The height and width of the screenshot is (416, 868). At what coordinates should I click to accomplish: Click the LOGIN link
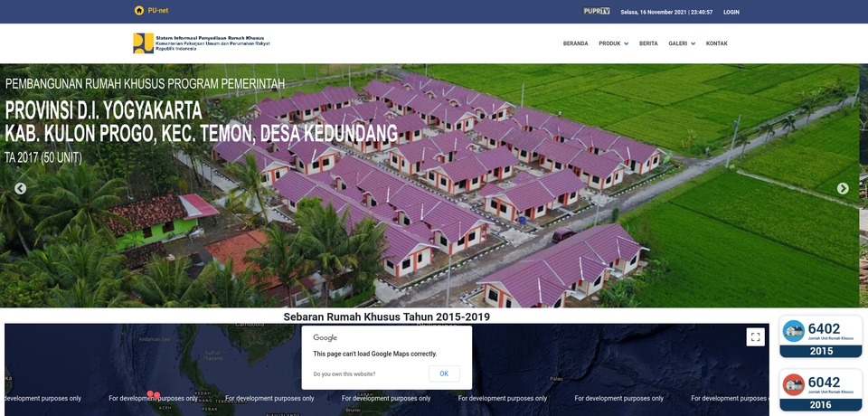(x=731, y=12)
